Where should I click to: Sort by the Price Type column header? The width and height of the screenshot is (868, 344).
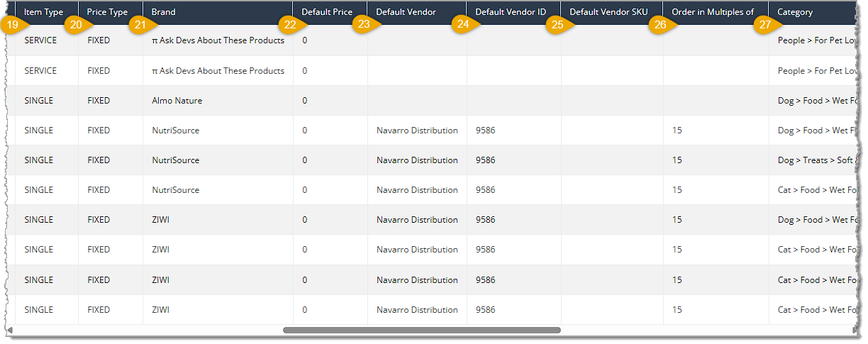[x=107, y=12]
